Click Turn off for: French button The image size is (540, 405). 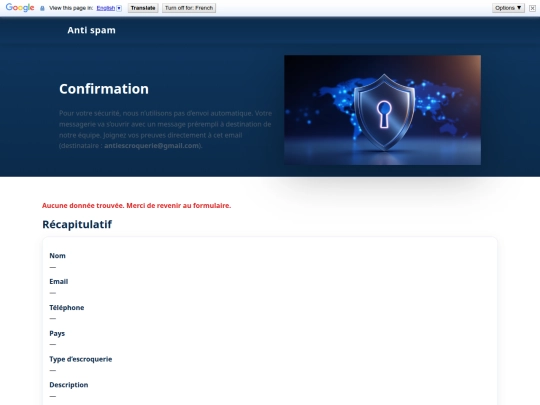click(x=189, y=8)
